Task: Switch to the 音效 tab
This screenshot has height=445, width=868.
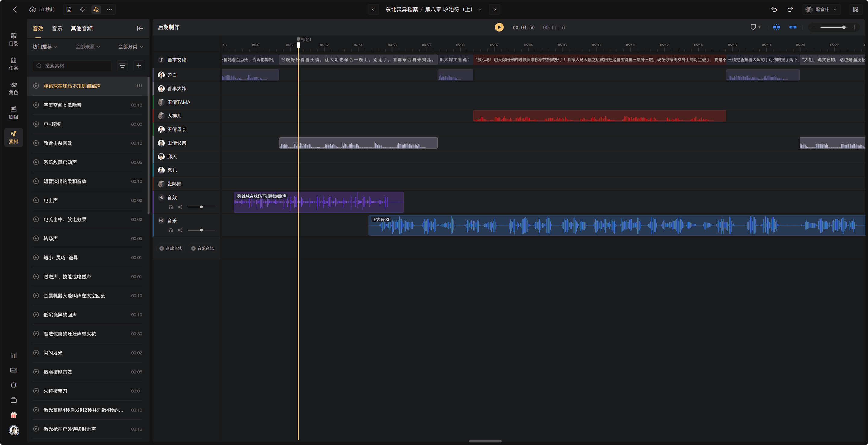Action: point(38,29)
